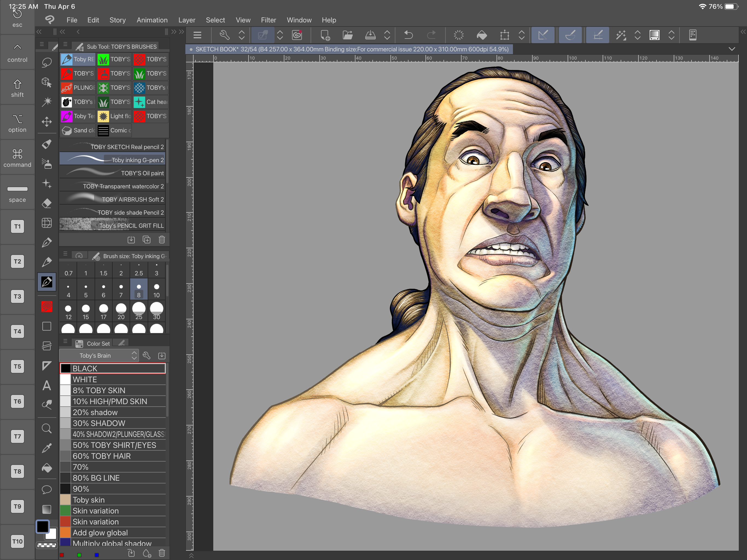The height and width of the screenshot is (560, 747).
Task: Select the Eraser tool in tool palette
Action: tap(46, 203)
